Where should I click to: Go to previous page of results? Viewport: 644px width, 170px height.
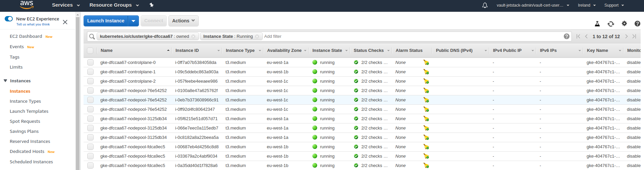(x=586, y=36)
